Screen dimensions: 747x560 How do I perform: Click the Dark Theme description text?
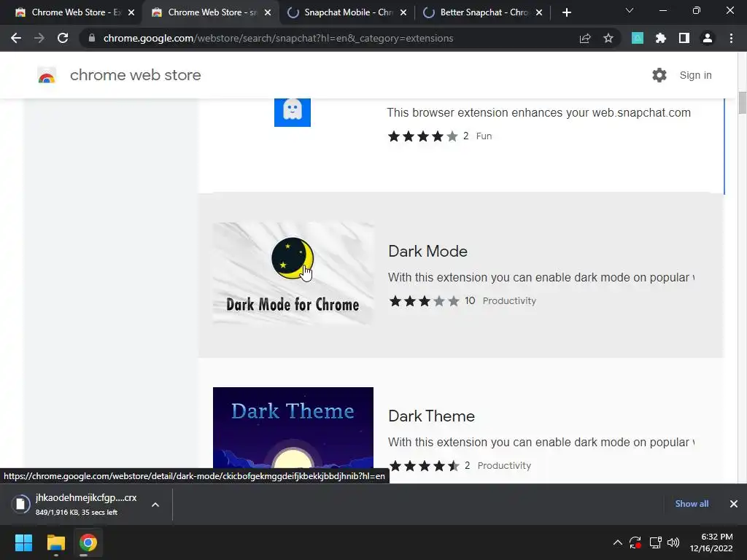pos(541,443)
